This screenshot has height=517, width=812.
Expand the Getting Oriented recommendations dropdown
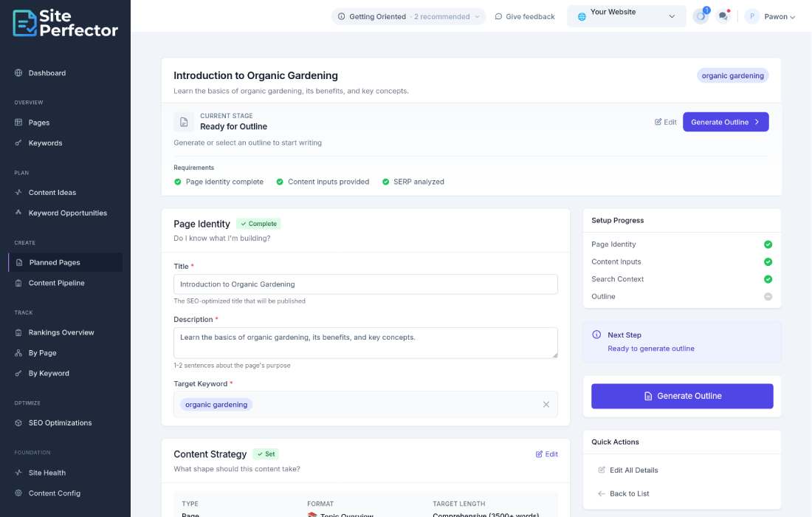pos(477,16)
